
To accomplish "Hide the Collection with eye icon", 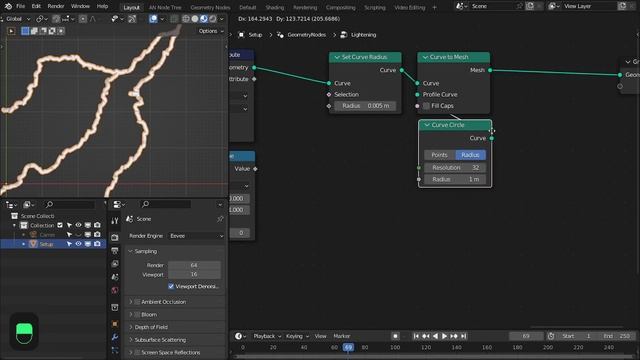I will click(78, 225).
